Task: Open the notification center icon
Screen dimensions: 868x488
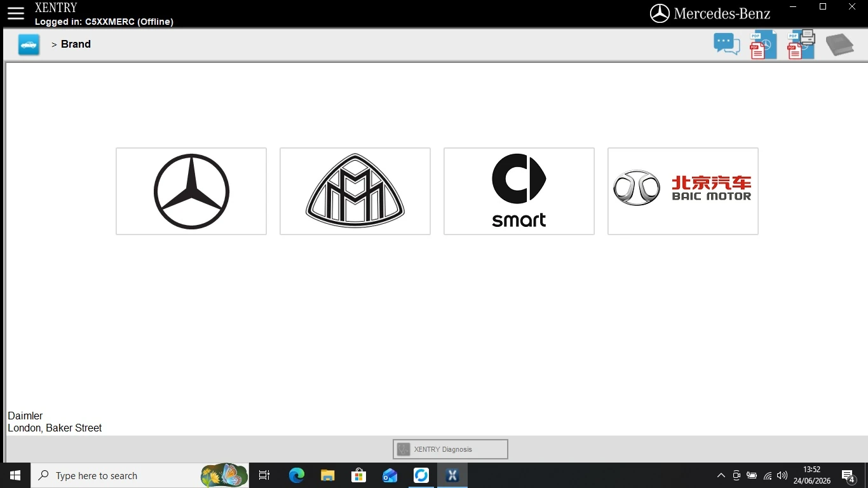Action: (x=848, y=475)
